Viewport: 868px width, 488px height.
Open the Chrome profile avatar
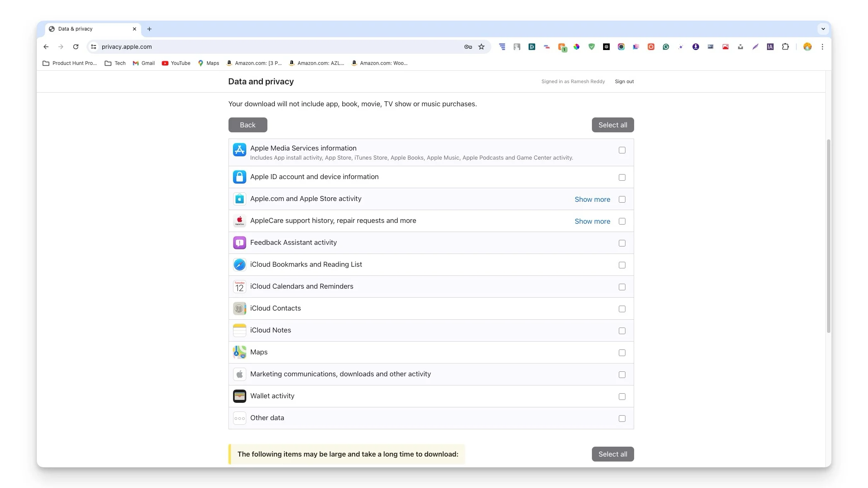pos(808,47)
